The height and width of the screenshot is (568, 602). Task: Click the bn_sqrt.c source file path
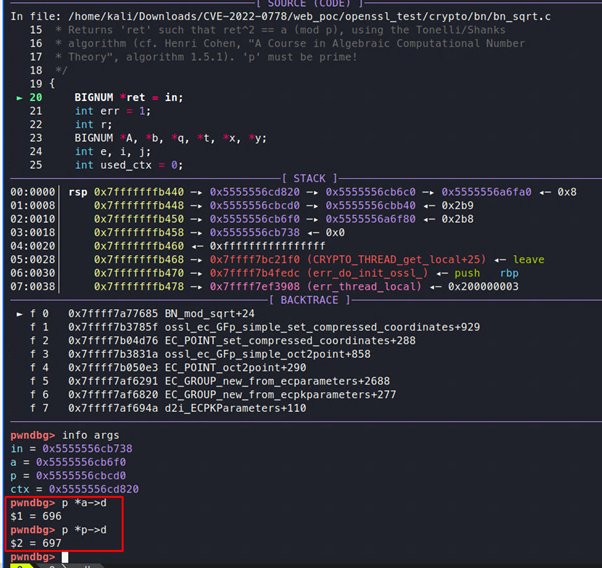pos(309,17)
